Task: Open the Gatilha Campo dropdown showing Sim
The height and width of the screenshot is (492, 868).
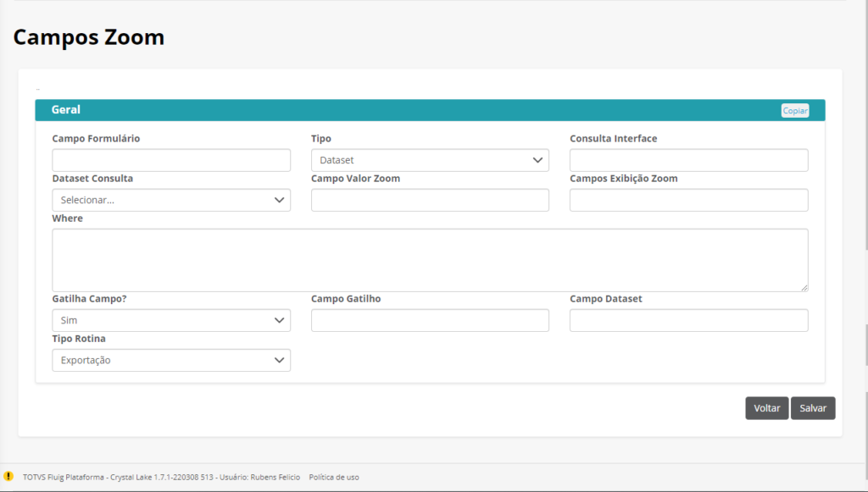Action: click(171, 321)
